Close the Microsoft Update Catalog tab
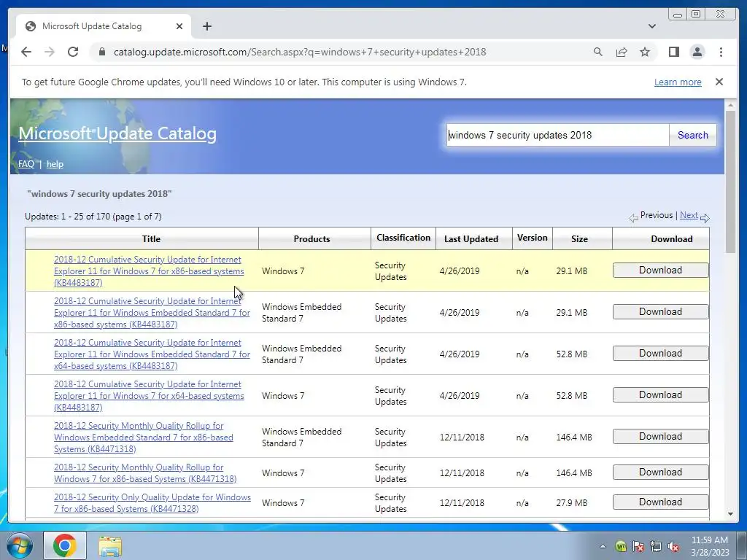This screenshot has height=560, width=747. point(179,26)
